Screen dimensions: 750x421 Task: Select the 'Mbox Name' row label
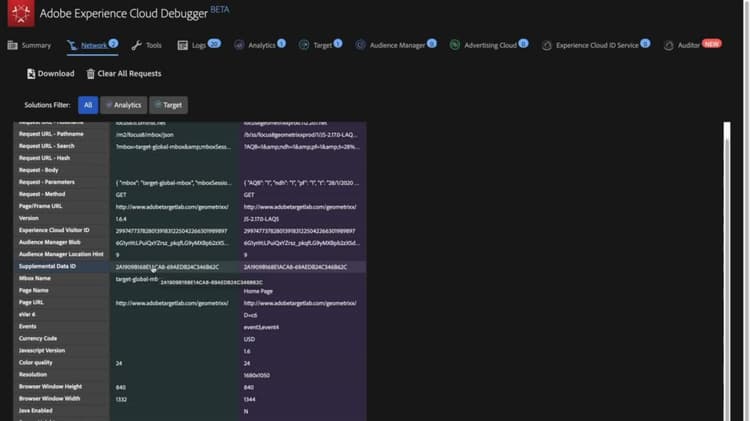pos(35,278)
